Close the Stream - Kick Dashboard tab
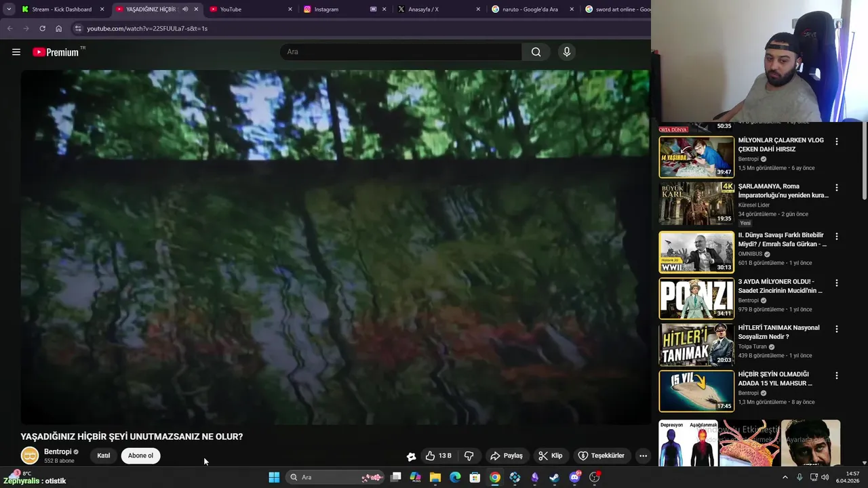868x488 pixels. tap(102, 9)
